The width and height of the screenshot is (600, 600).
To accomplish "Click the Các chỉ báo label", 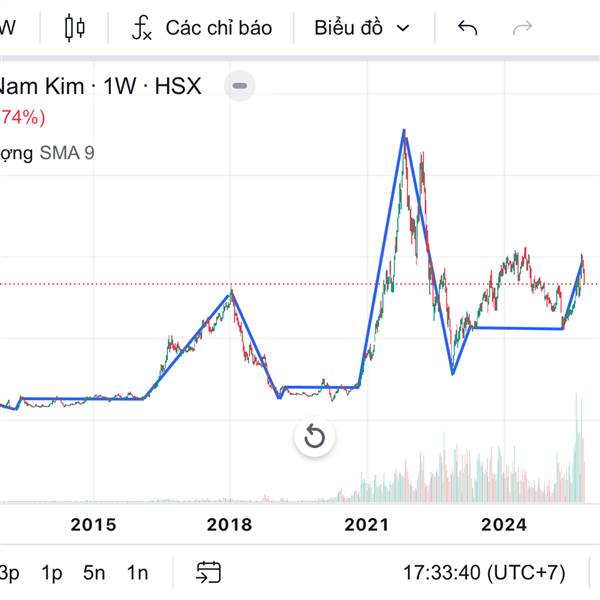I will tap(218, 27).
